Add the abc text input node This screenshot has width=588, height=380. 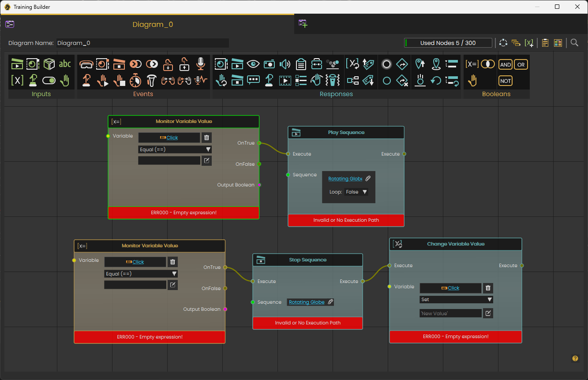tap(65, 64)
